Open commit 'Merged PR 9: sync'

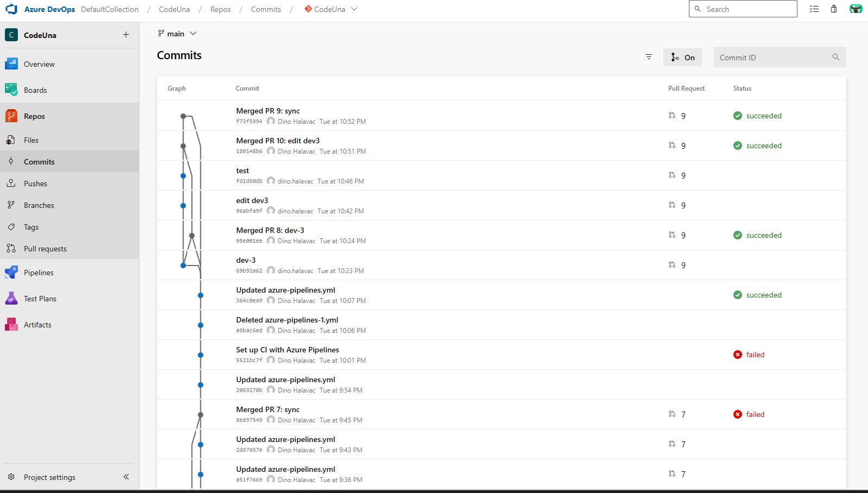coord(268,111)
